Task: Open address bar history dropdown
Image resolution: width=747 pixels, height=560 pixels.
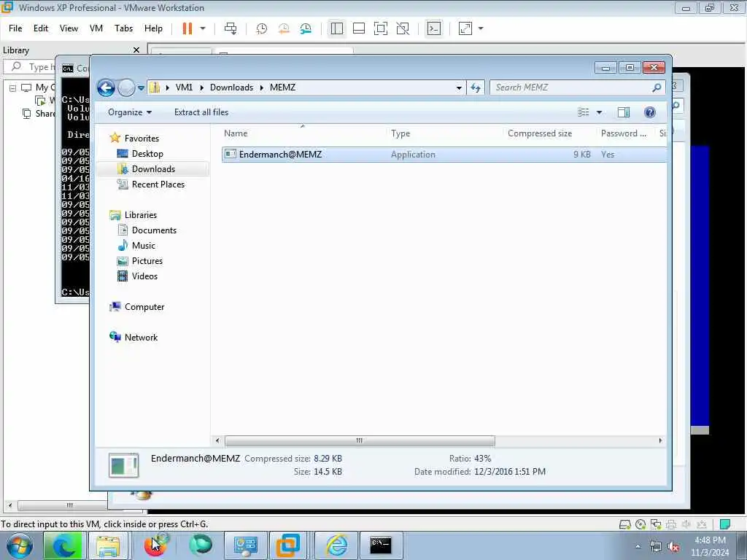Action: [x=459, y=88]
